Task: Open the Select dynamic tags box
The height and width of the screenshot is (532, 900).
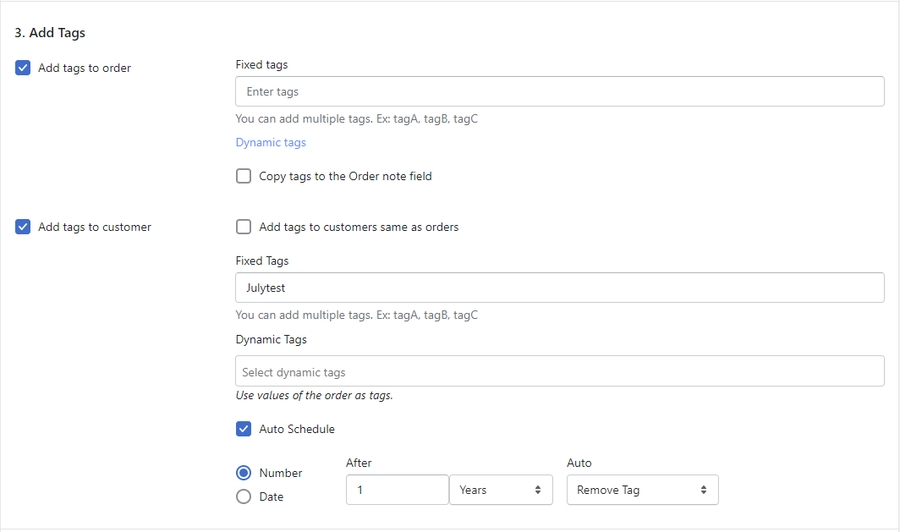Action: tap(559, 372)
